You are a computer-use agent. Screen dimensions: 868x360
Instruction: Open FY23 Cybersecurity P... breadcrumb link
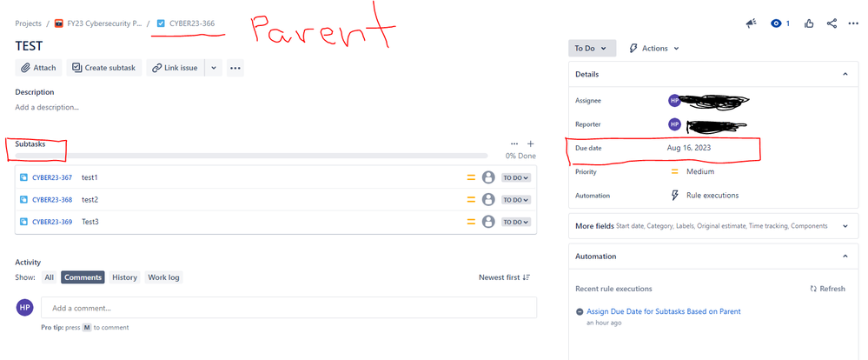(104, 23)
